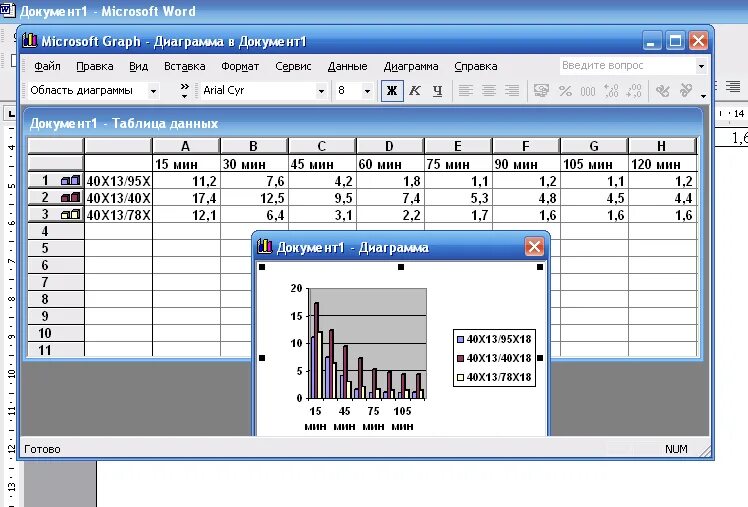Select cell with value 17,4

click(186, 197)
